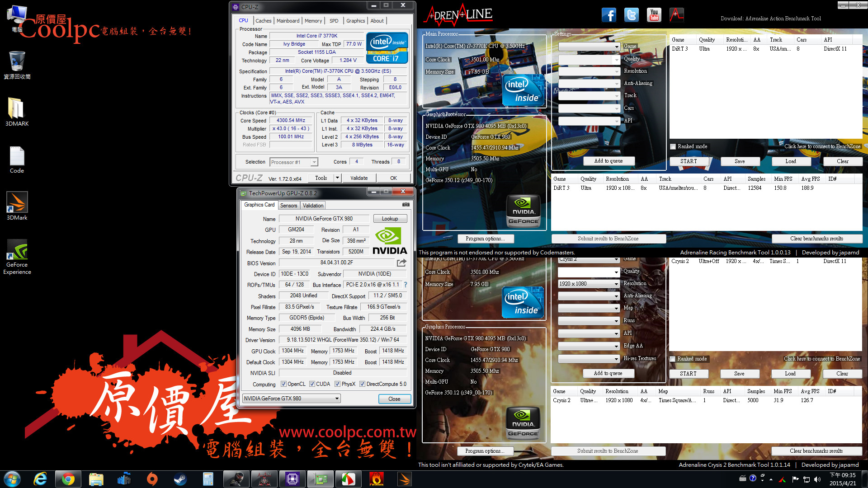Click the volume icon in system tray
This screenshot has width=868, height=488.
(x=817, y=479)
